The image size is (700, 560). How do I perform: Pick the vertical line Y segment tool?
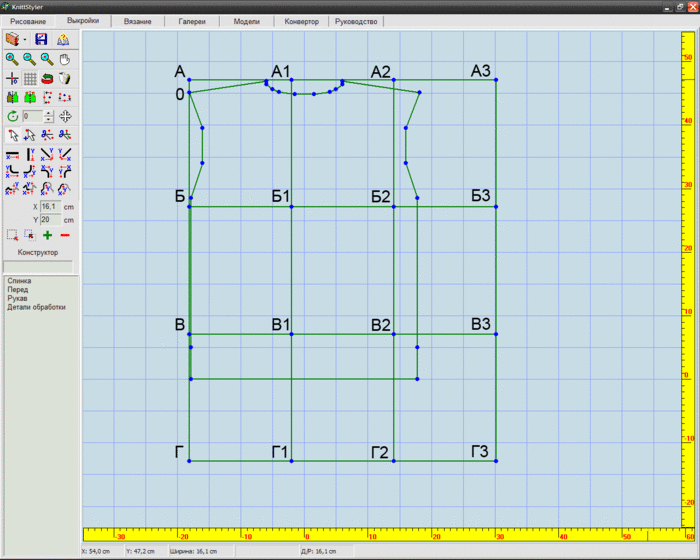tap(30, 155)
